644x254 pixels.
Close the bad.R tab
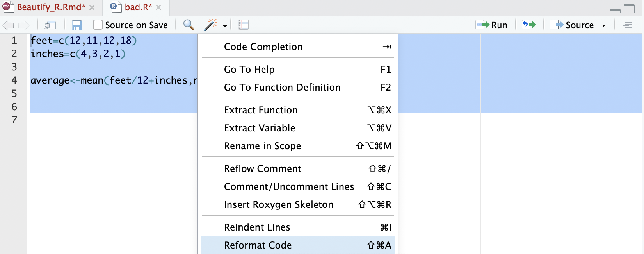click(x=158, y=7)
